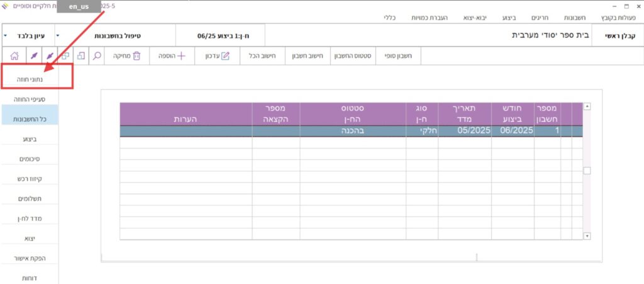Click the plus icon for הוספה
Image resolution: width=644 pixels, height=284 pixels.
click(x=182, y=56)
